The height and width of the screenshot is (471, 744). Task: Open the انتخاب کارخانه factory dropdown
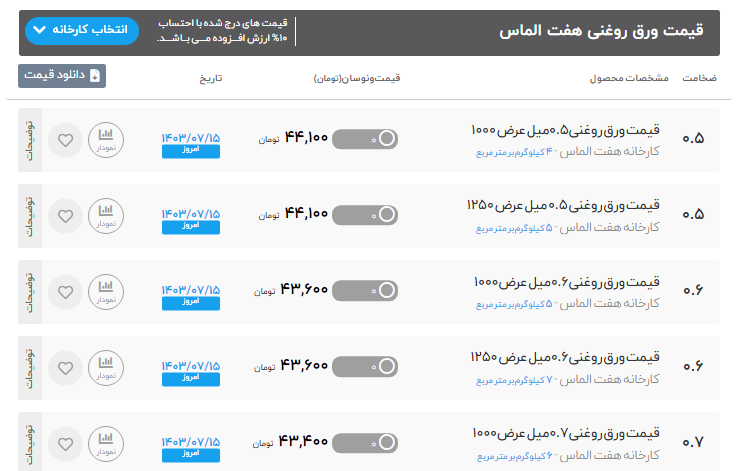click(81, 30)
